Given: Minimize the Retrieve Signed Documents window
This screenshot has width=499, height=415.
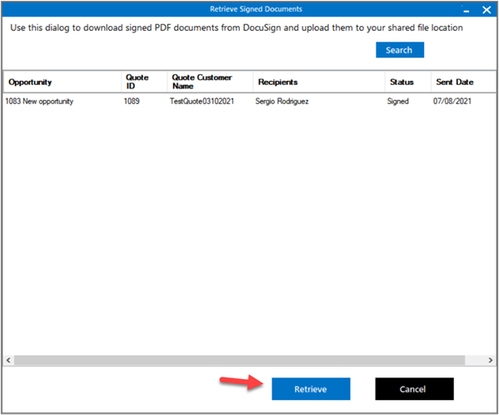Looking at the screenshot, I should click(x=466, y=10).
